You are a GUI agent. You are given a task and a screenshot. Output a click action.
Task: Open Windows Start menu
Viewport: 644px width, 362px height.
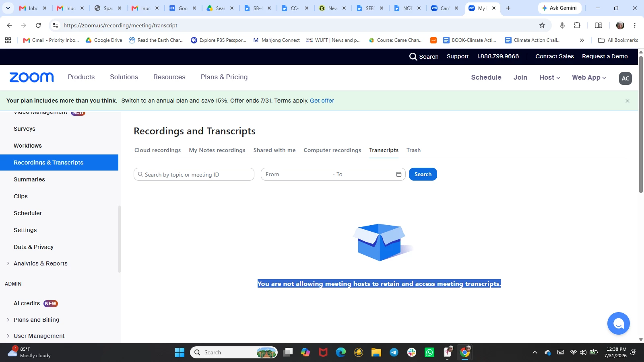pyautogui.click(x=180, y=352)
